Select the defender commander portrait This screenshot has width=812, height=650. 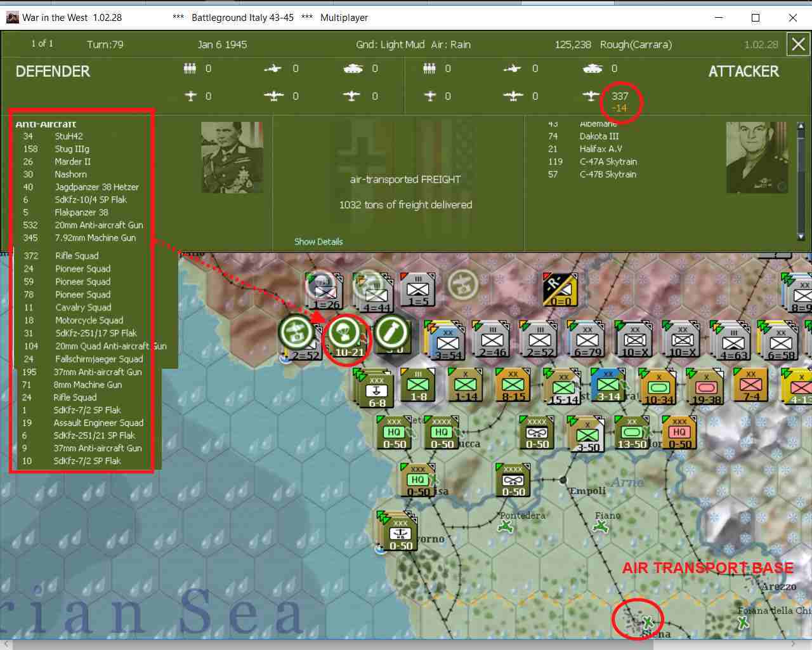pos(232,157)
